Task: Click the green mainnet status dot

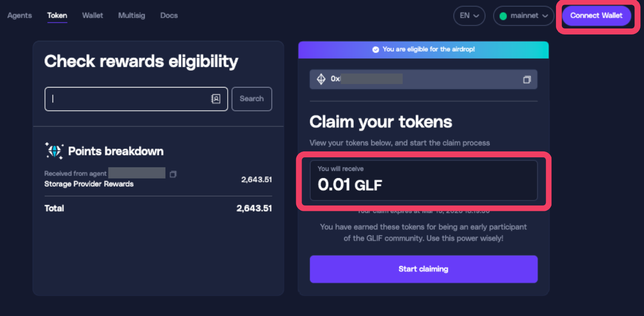Action: click(503, 16)
